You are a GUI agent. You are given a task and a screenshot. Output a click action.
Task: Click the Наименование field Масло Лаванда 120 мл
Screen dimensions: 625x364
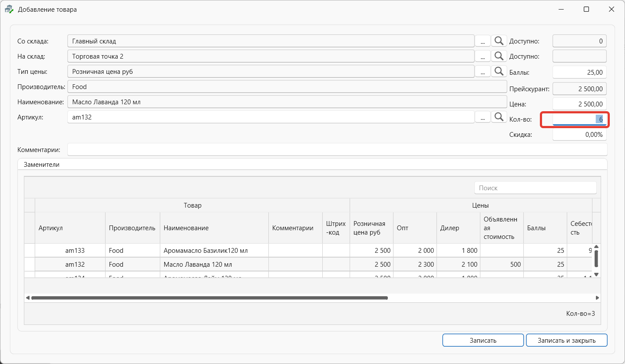287,102
